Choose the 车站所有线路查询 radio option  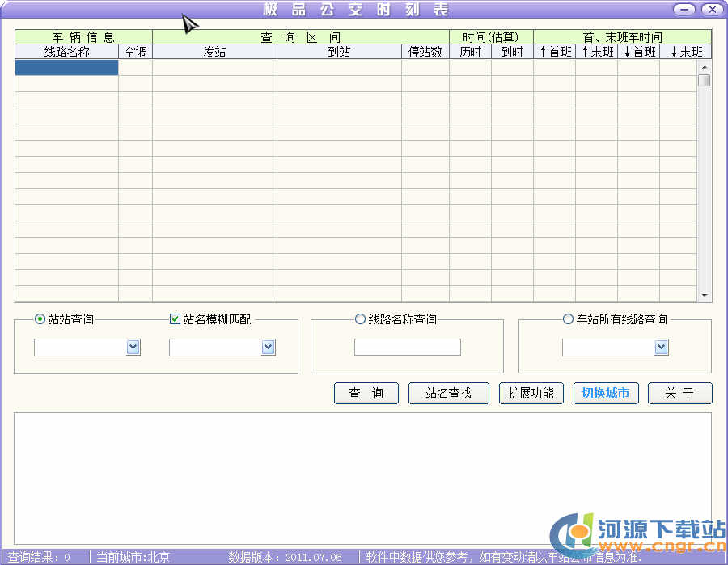click(568, 319)
